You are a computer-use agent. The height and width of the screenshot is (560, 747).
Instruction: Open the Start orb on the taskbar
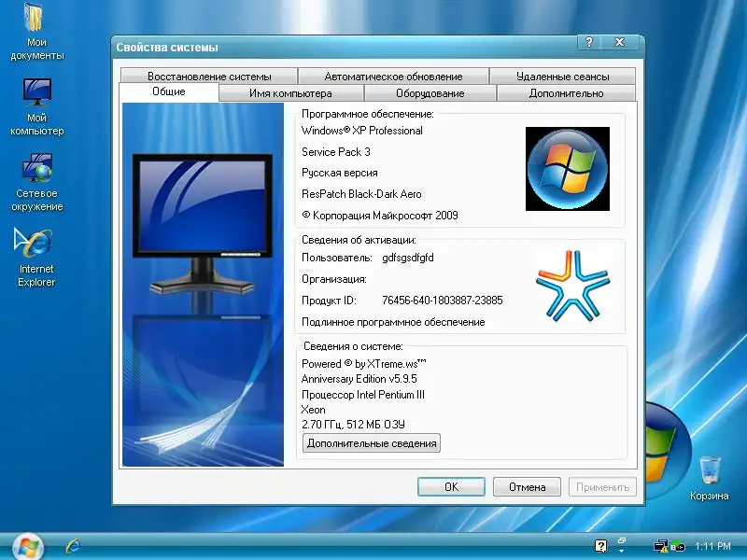pos(28,547)
